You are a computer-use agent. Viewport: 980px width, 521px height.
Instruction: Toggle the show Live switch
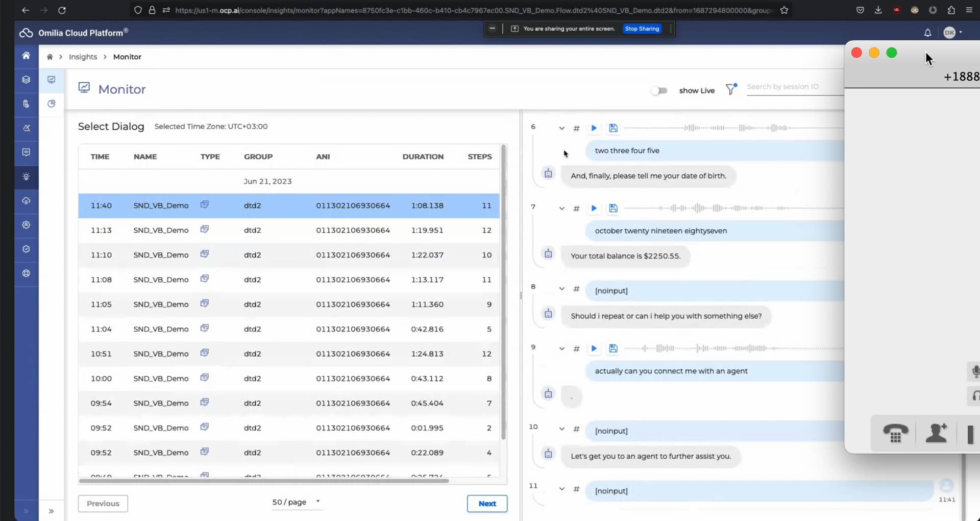[659, 90]
